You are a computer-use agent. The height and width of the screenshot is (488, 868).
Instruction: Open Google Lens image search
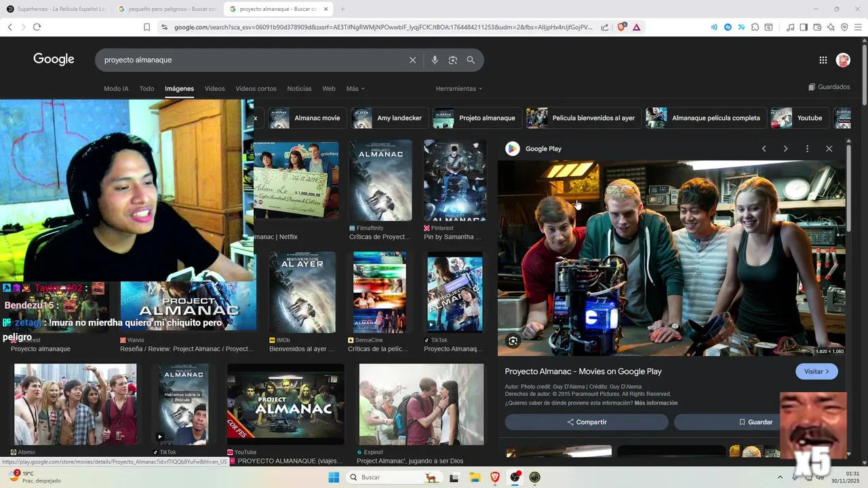click(453, 60)
